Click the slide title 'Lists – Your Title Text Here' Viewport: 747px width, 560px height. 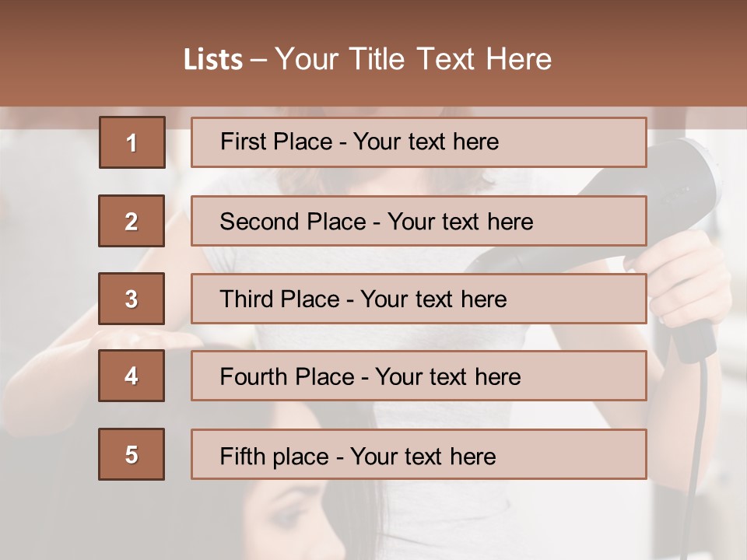(x=367, y=59)
